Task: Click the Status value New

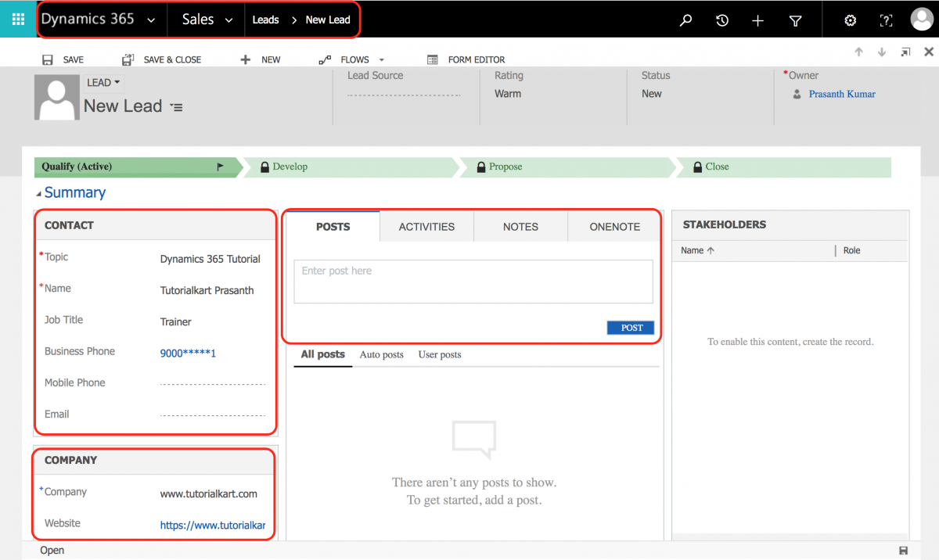Action: coord(652,94)
